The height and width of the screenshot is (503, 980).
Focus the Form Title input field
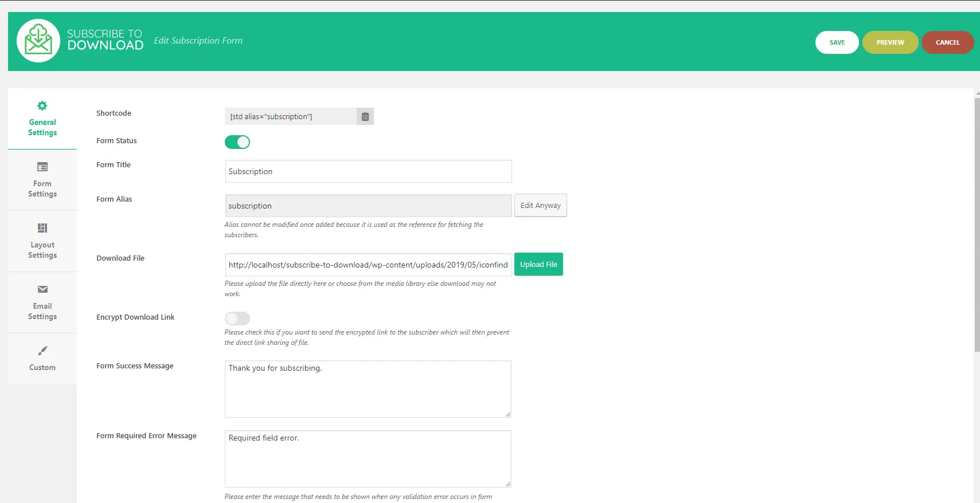click(368, 171)
